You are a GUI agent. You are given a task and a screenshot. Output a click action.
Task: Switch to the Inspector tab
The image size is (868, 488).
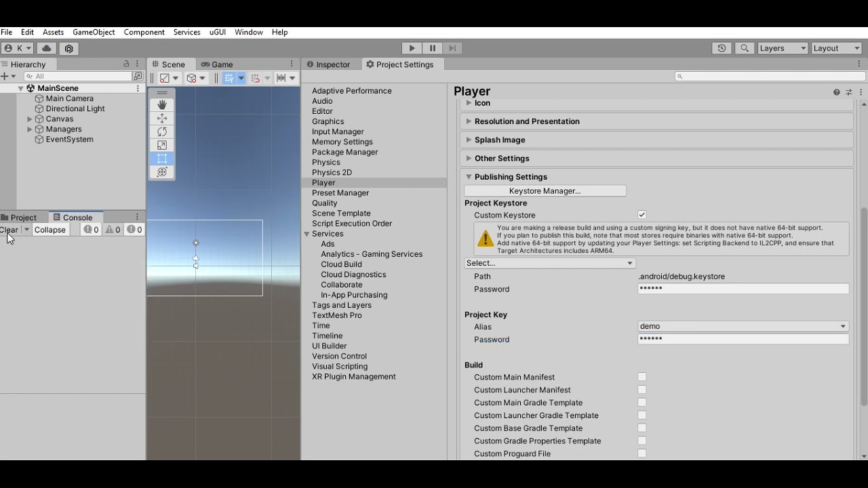[328, 64]
